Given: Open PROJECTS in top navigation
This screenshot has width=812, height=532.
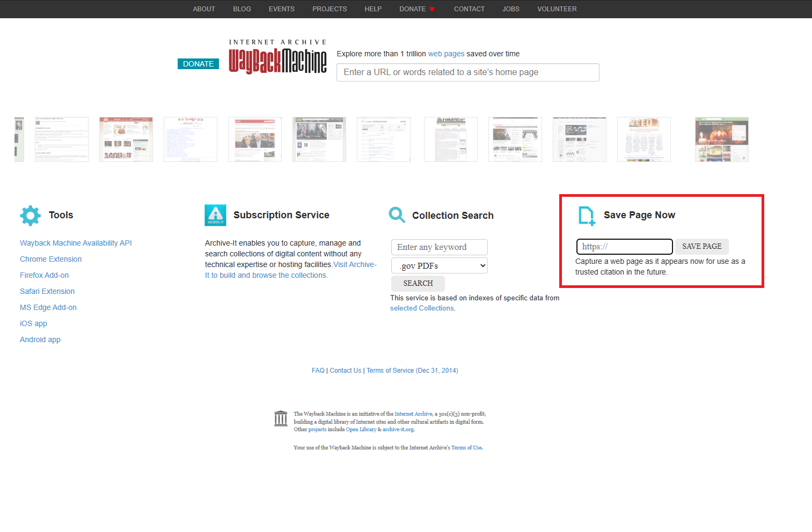Looking at the screenshot, I should tap(330, 9).
